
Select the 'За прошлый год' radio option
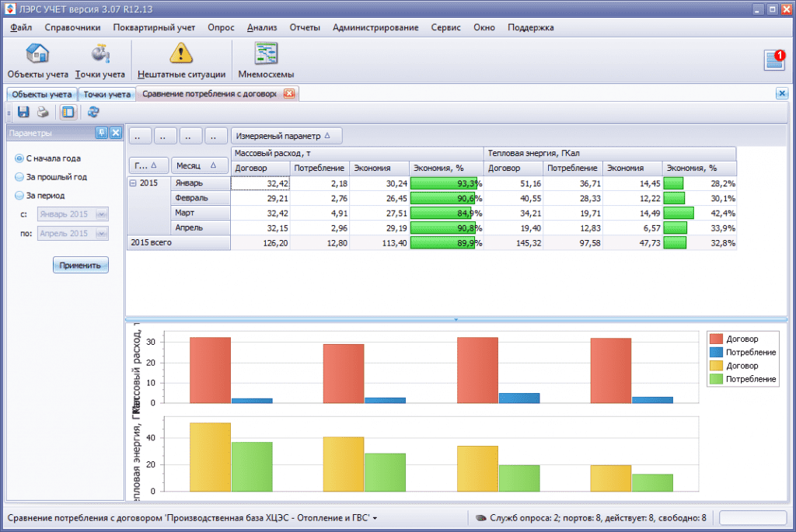pos(19,177)
